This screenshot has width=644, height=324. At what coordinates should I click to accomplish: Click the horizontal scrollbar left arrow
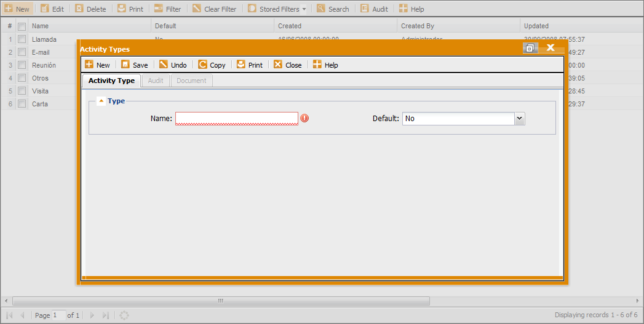tap(6, 301)
